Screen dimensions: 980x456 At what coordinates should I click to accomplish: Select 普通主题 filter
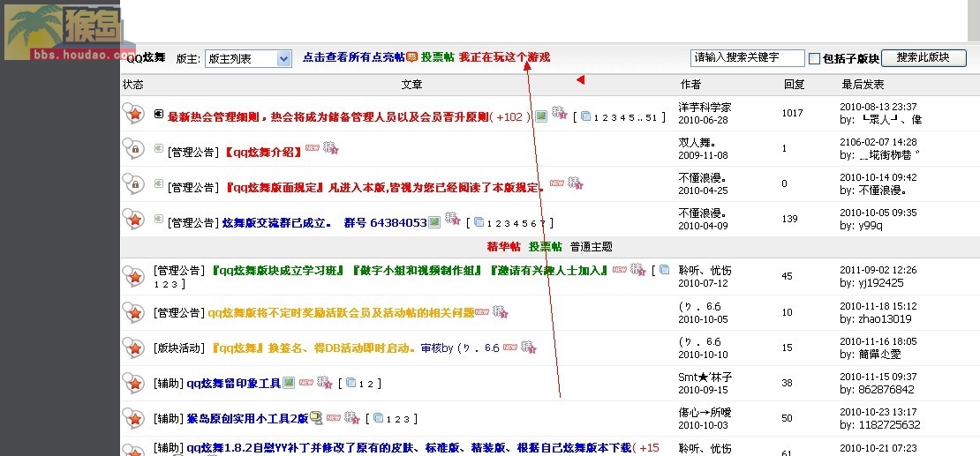(592, 246)
